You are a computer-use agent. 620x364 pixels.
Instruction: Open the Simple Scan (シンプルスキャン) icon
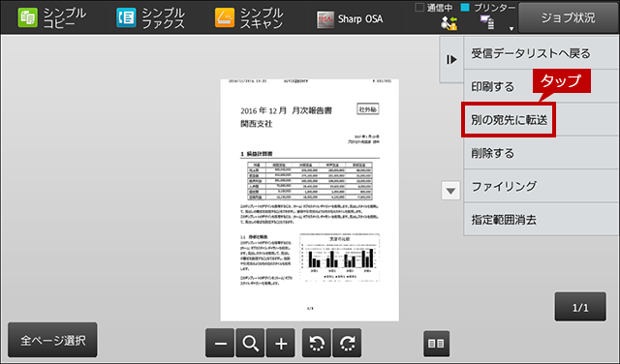coord(249,17)
